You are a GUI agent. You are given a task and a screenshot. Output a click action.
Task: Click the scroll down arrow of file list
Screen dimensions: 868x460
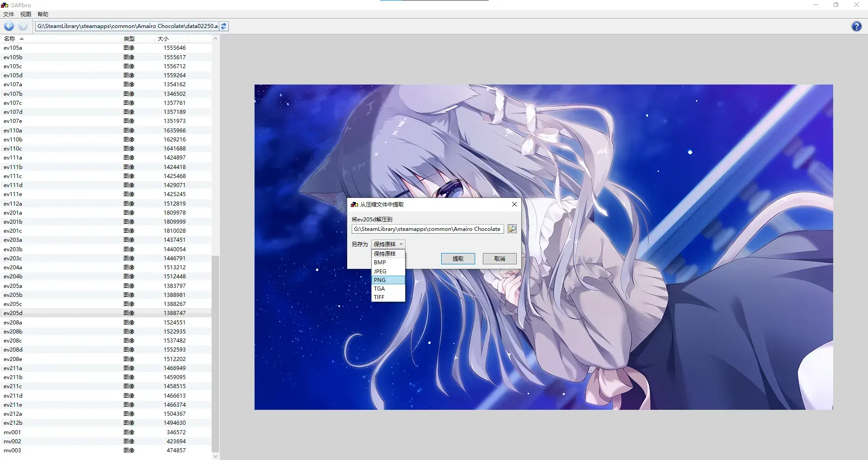215,456
